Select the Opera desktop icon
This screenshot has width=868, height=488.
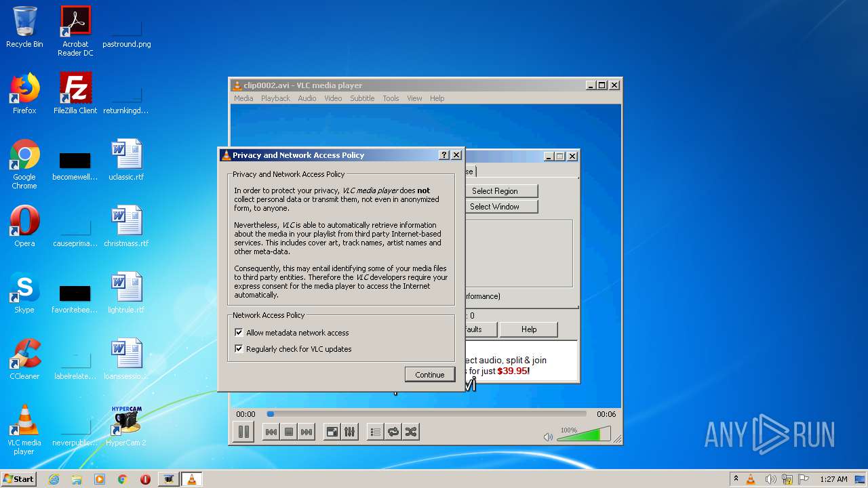tap(24, 226)
